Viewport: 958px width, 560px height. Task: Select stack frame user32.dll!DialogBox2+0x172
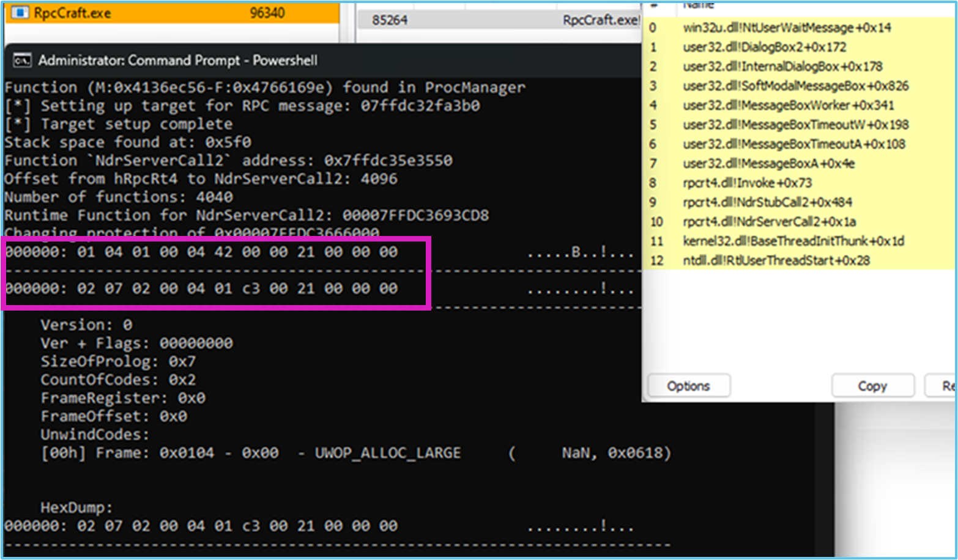tap(765, 47)
